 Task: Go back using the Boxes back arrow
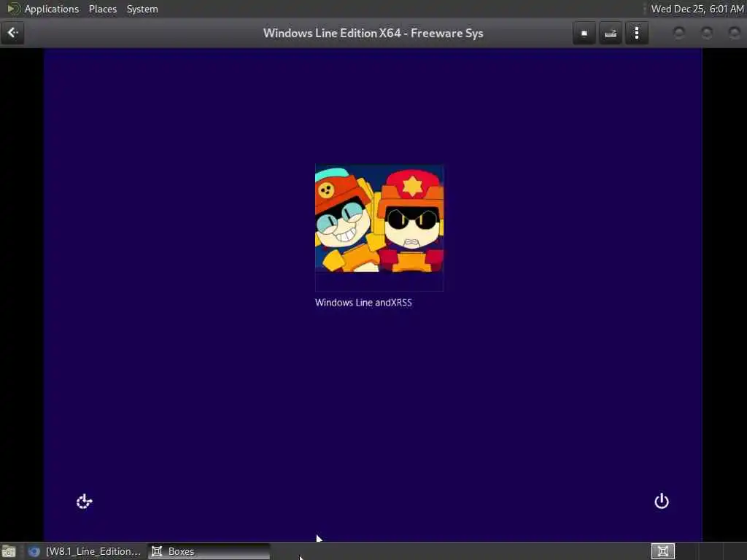coord(12,33)
